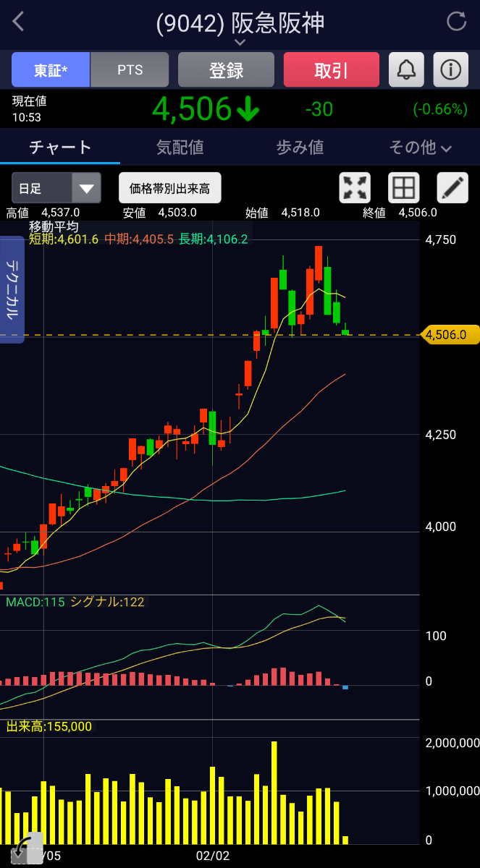Image resolution: width=480 pixels, height=868 pixels.
Task: Switch market to 東証
Action: 51,70
